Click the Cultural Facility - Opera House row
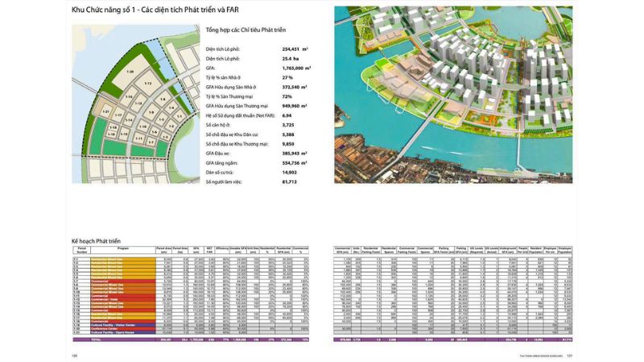 click(x=112, y=332)
